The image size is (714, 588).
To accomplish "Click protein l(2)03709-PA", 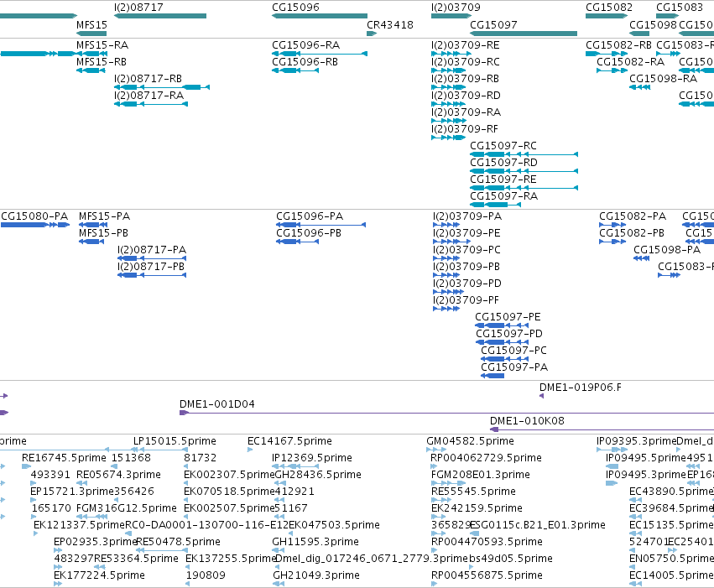I will click(446, 225).
